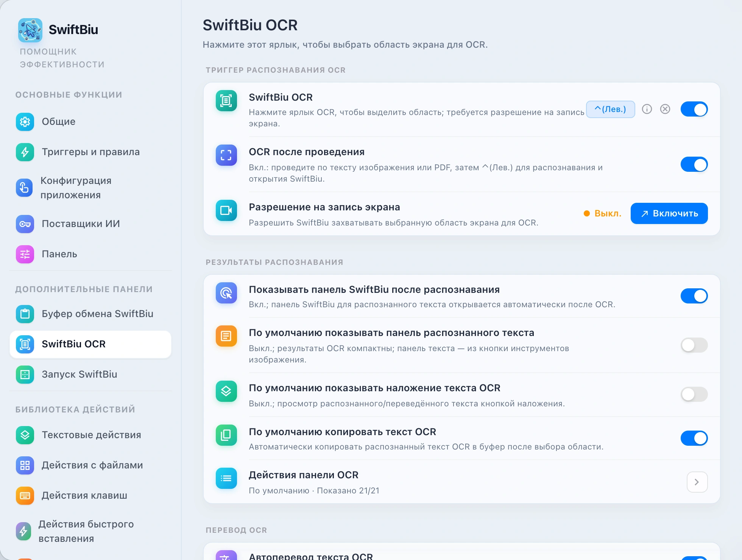Image resolution: width=742 pixels, height=560 pixels.
Task: Click the ТРИГГЕР РАСПОЗНАВАНИЯ OCR section label
Action: point(276,70)
